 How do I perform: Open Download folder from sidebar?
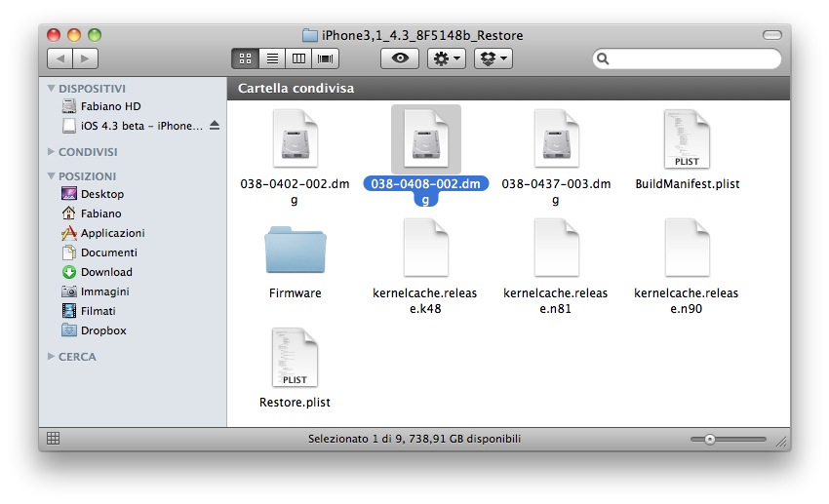[x=106, y=272]
